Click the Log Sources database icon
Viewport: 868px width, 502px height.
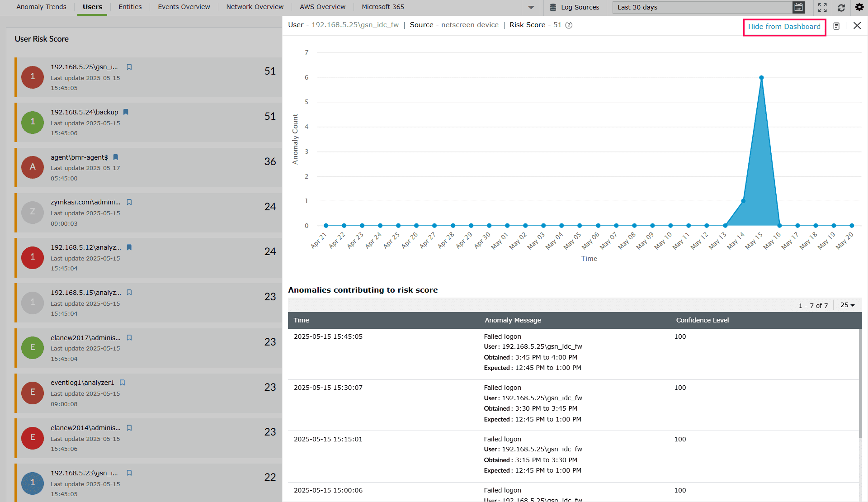(x=553, y=7)
